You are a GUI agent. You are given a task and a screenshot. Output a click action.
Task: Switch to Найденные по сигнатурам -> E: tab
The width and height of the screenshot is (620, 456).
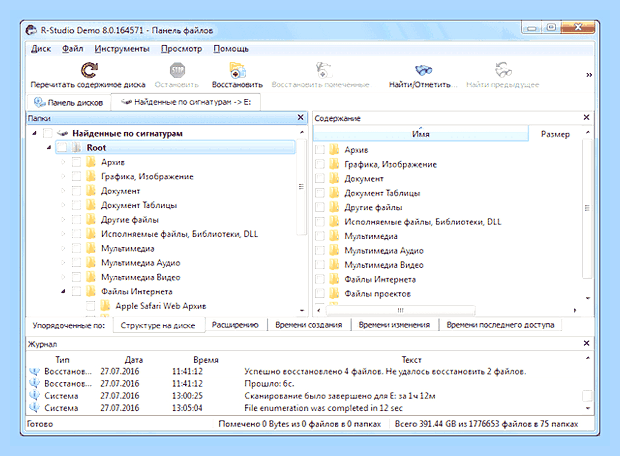pos(186,102)
